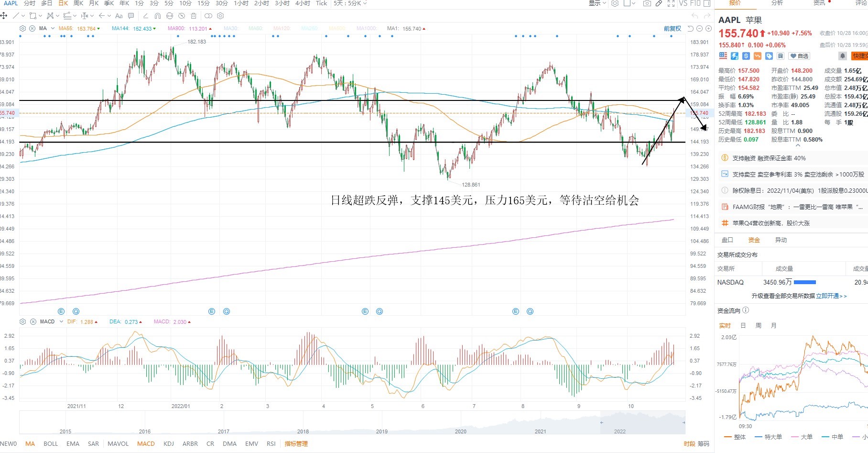Expand the MACD indicator dropdown arrow
Viewport: 868px width, 453px height.
[x=61, y=322]
